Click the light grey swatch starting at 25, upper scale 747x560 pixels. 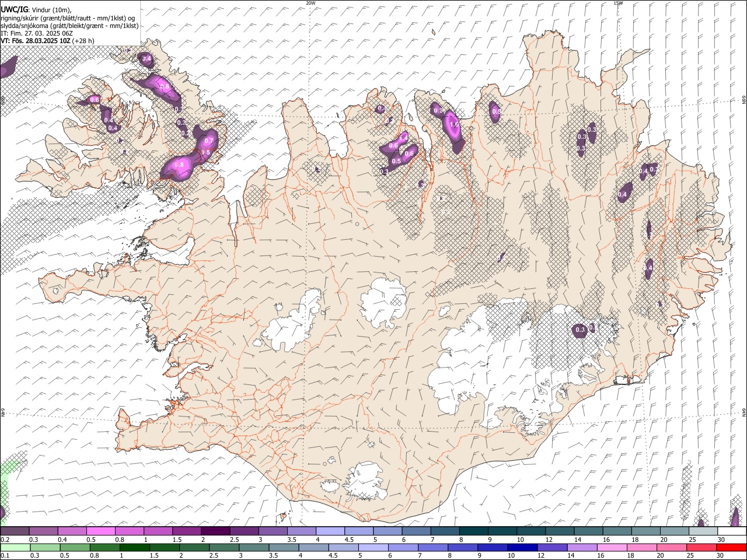(x=703, y=531)
